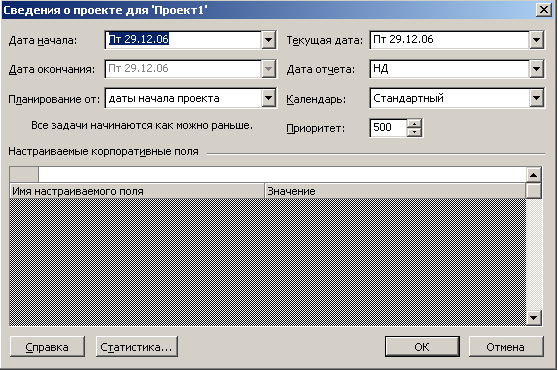Click the Дата отчета field showing НД
The height and width of the screenshot is (370, 558).
pos(449,69)
